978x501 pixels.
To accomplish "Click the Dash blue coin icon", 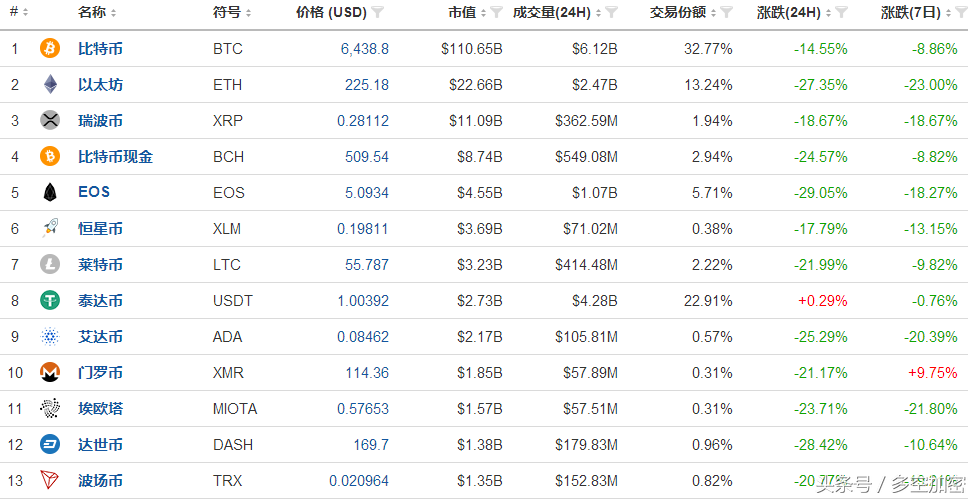I will (x=50, y=444).
